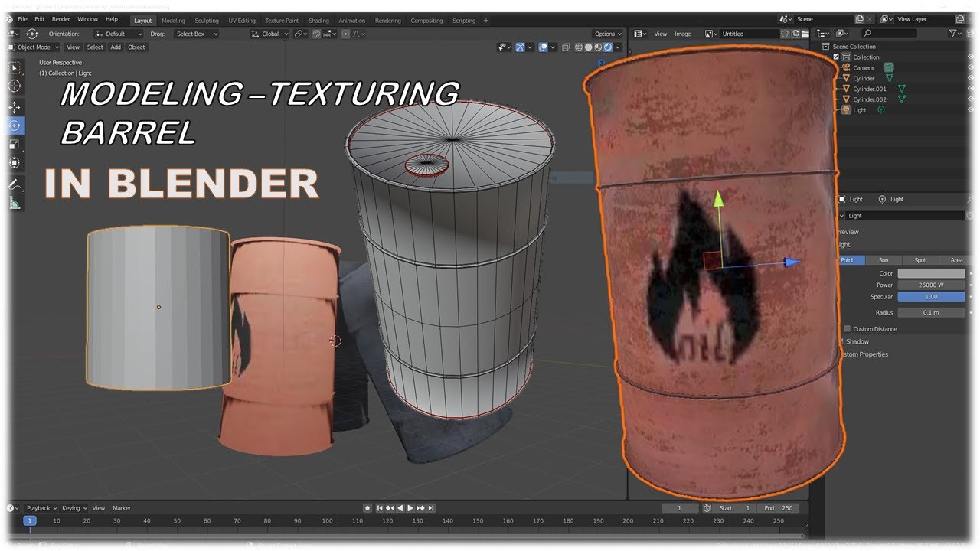
Task: Switch to Modeling workspace tab
Action: tap(173, 21)
